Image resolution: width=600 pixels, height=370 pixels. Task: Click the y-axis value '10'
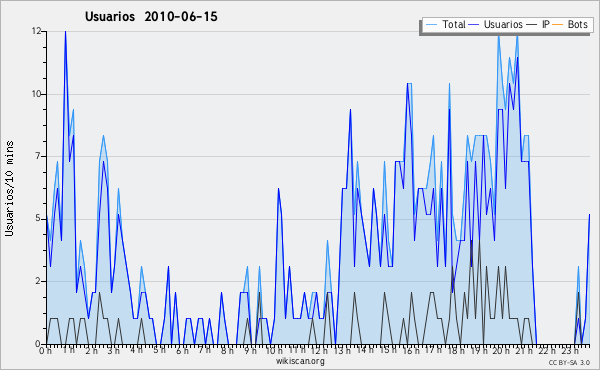pos(36,94)
